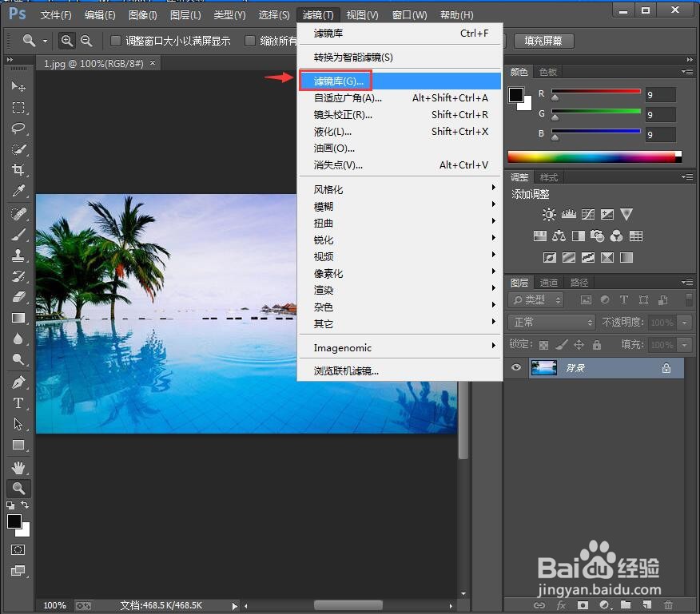Screen dimensions: 700x614
Task: Click the 填充屏幕 button
Action: tap(543, 41)
